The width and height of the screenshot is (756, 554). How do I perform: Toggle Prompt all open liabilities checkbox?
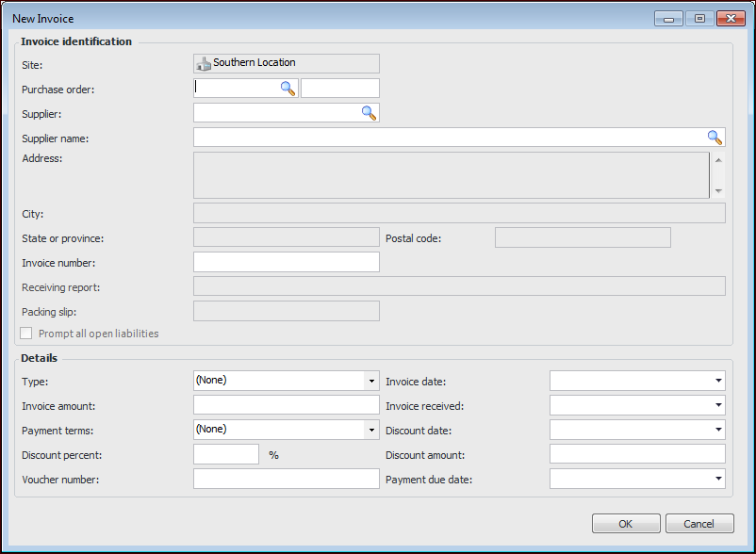26,334
